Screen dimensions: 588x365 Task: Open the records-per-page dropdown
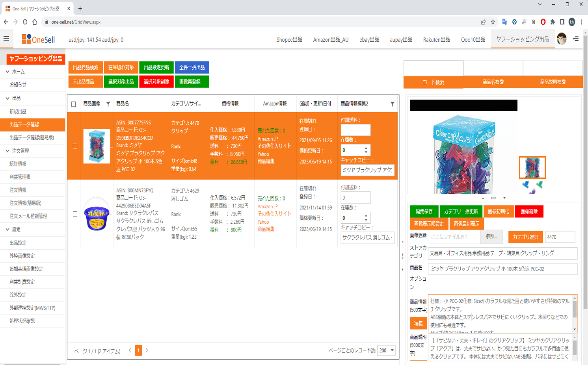tap(386, 350)
